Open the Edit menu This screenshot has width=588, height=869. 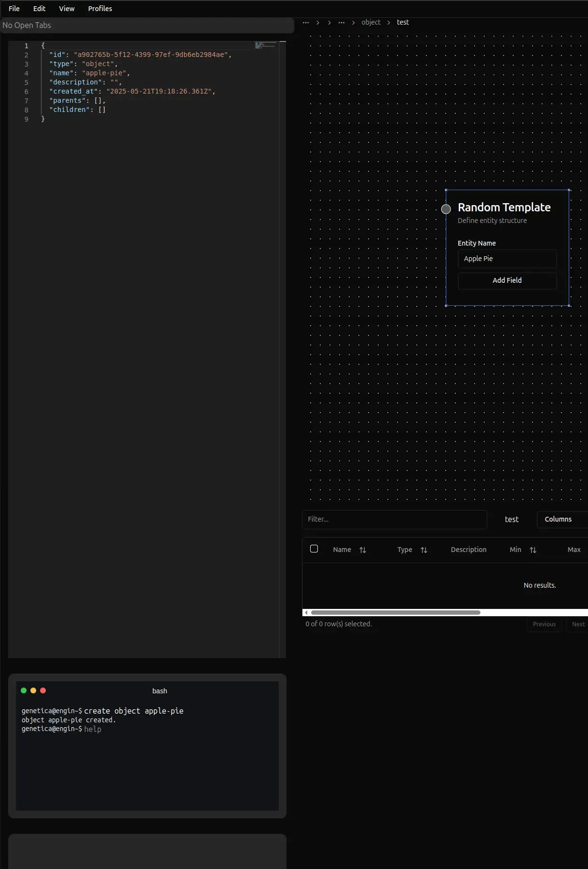[39, 9]
